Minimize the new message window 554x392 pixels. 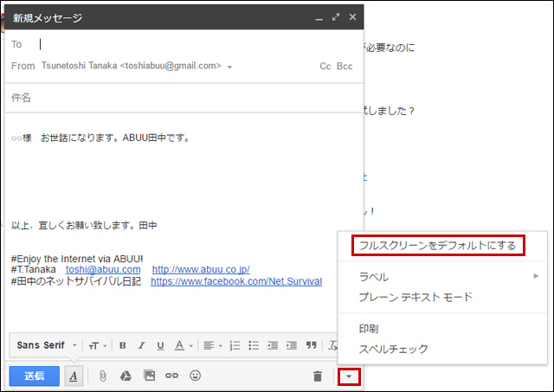[319, 17]
